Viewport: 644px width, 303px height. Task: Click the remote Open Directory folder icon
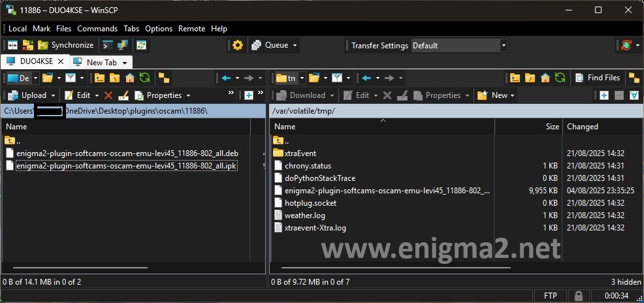[x=314, y=78]
